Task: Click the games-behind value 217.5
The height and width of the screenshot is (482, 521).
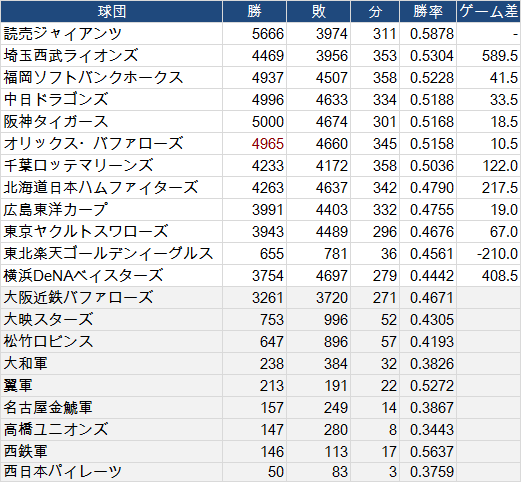Action: tap(500, 188)
